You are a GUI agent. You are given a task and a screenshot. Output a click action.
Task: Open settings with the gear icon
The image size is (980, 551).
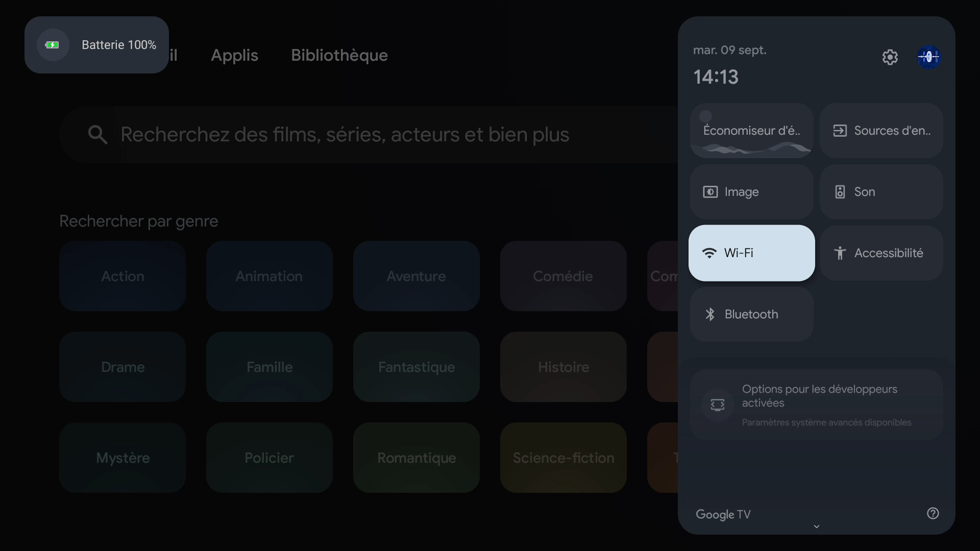point(890,57)
